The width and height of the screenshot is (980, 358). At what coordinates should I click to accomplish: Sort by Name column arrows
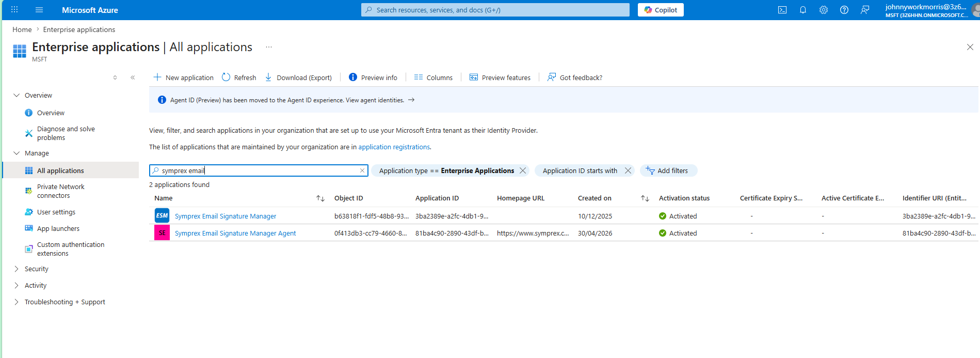[x=320, y=198]
